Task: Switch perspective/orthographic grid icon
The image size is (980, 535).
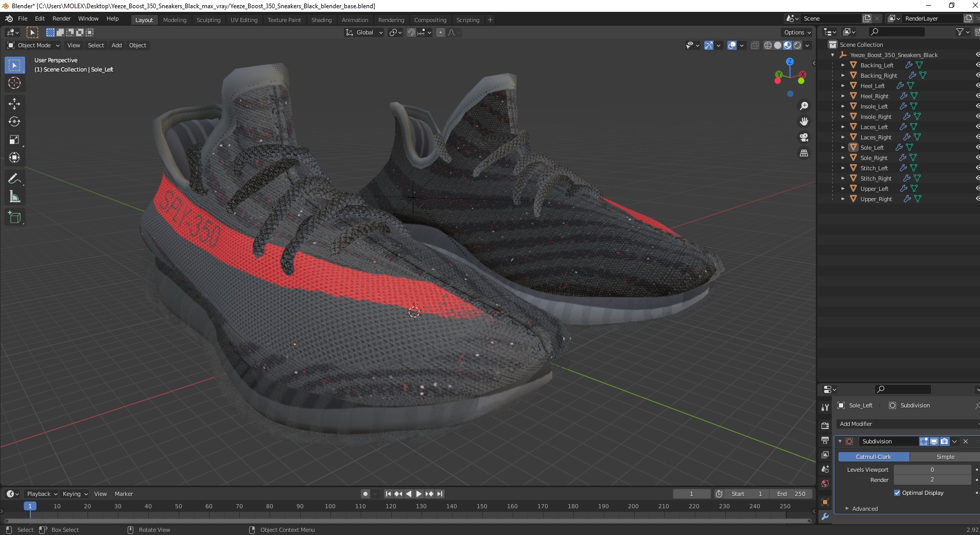Action: coord(803,153)
